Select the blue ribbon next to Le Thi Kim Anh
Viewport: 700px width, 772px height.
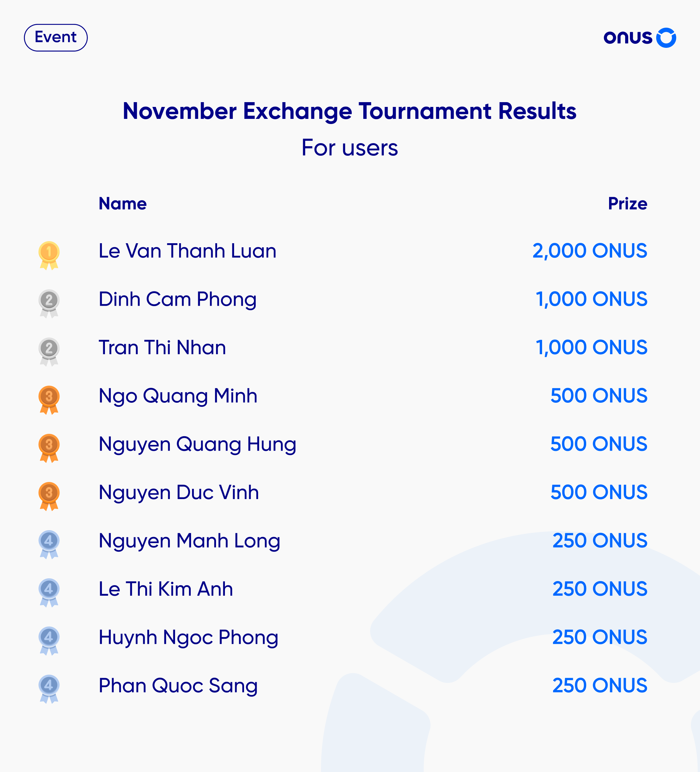tap(49, 593)
